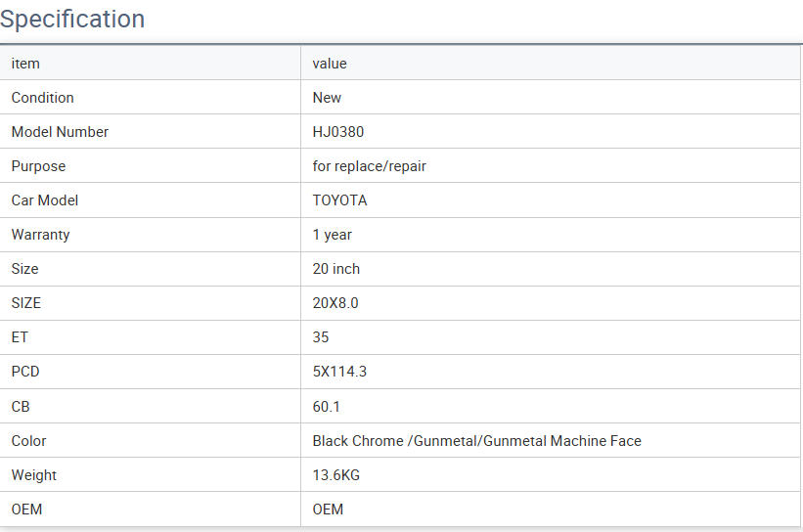Click the New condition value

(x=327, y=98)
